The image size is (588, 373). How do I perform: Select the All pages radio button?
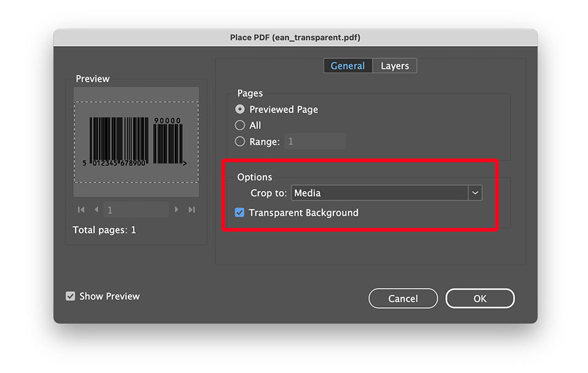(239, 125)
